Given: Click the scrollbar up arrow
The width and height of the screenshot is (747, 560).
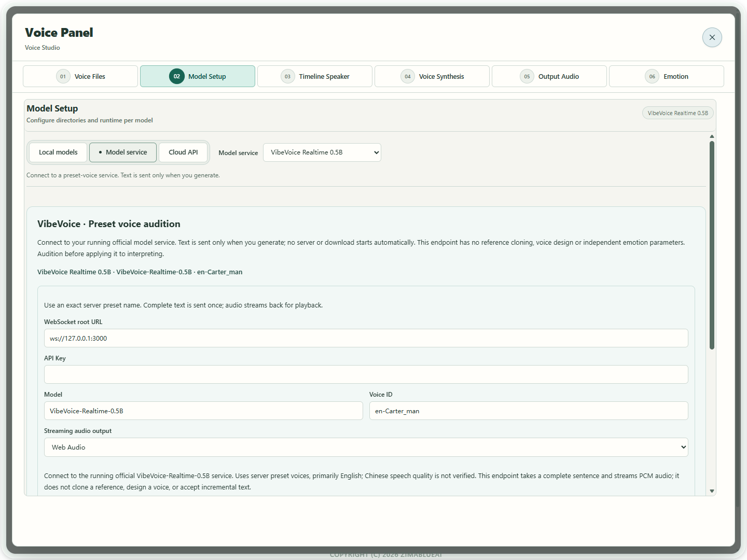Looking at the screenshot, I should point(712,136).
